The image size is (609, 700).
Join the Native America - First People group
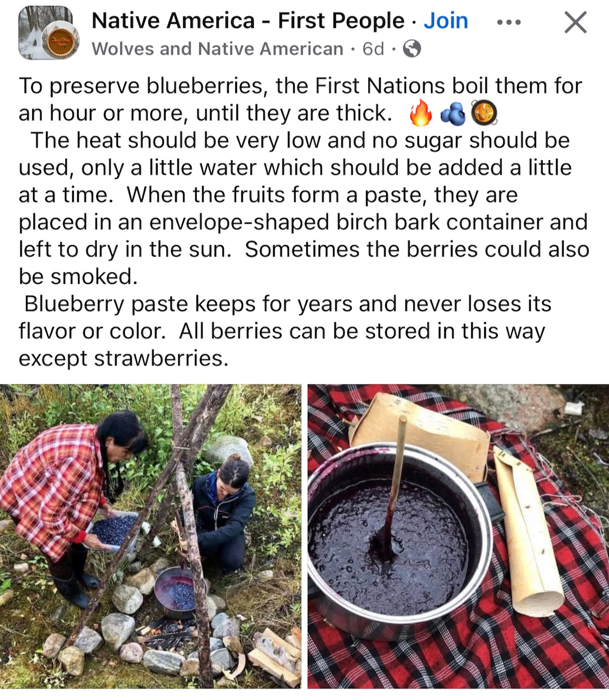(446, 21)
